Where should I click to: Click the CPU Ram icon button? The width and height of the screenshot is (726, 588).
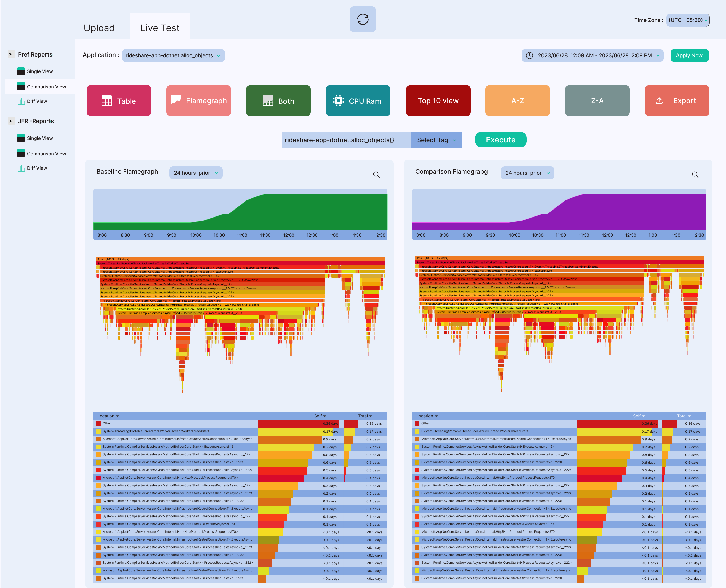[358, 100]
